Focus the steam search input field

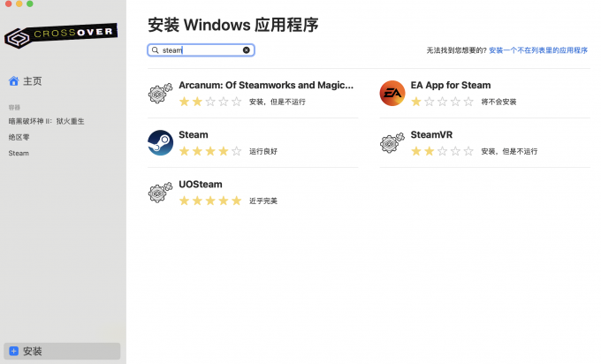tap(201, 50)
